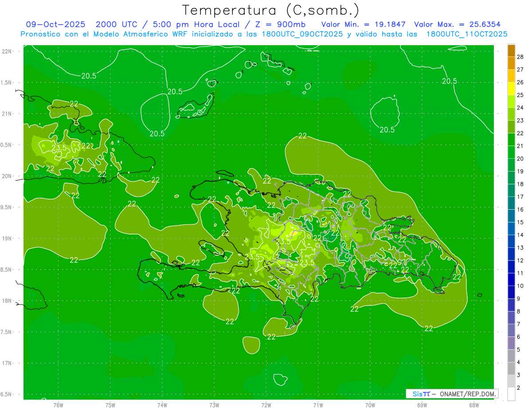This screenshot has height=411, width=532.
Task: Click legend value 28 on color scale
Action: click(x=520, y=57)
